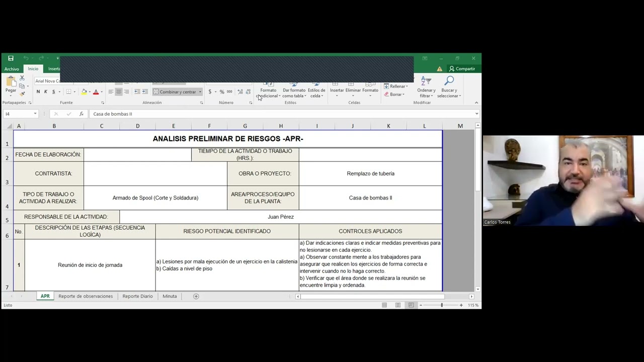Click the horizontal scrollbar
The width and height of the screenshot is (644, 362).
pyautogui.click(x=372, y=296)
